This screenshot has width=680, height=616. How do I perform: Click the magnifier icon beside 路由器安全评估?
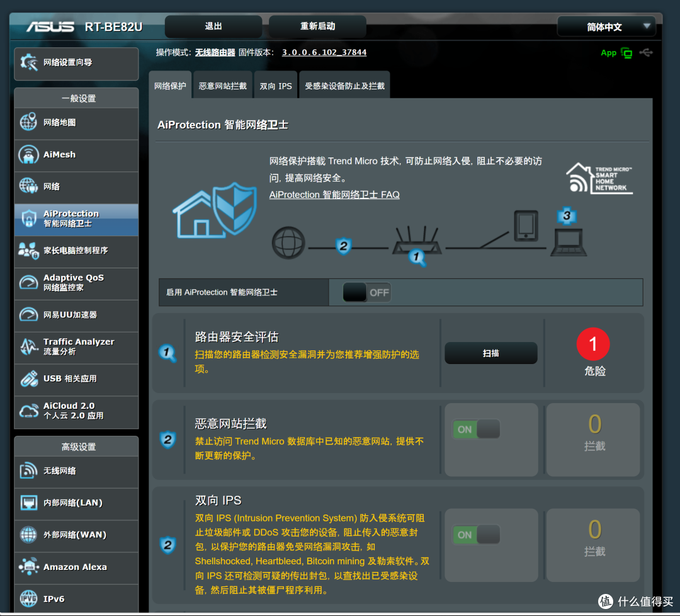(167, 353)
